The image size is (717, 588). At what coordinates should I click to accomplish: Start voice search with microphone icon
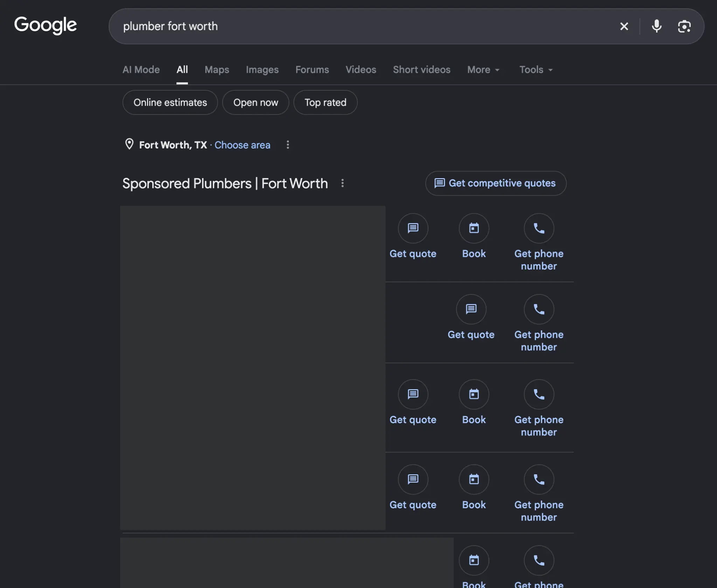[656, 26]
